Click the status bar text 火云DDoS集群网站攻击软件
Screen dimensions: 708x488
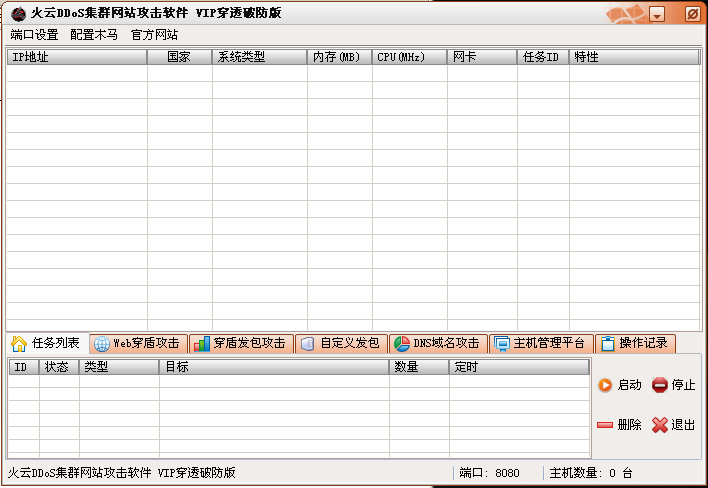[79, 473]
